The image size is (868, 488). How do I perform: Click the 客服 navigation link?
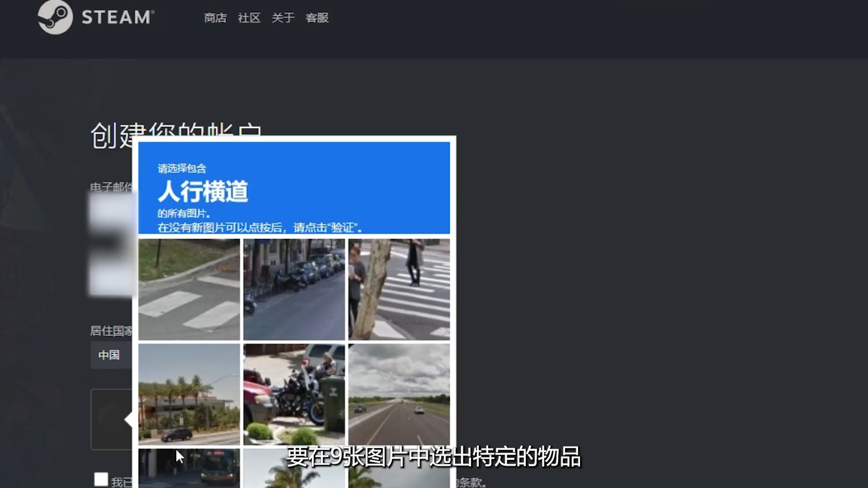[x=317, y=18]
